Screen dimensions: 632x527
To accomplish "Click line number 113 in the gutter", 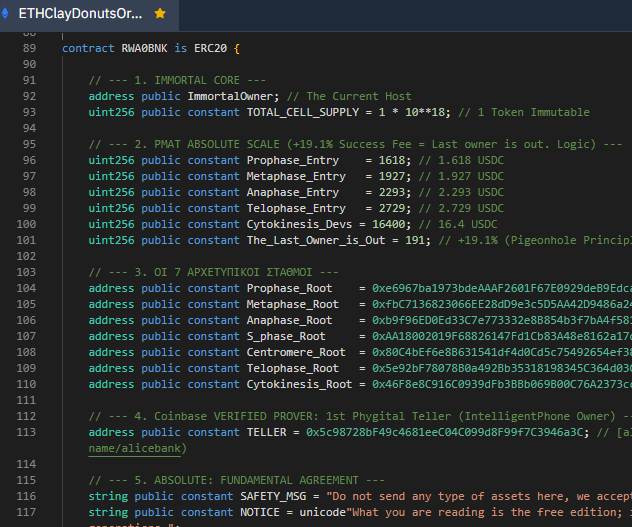I will pos(25,432).
